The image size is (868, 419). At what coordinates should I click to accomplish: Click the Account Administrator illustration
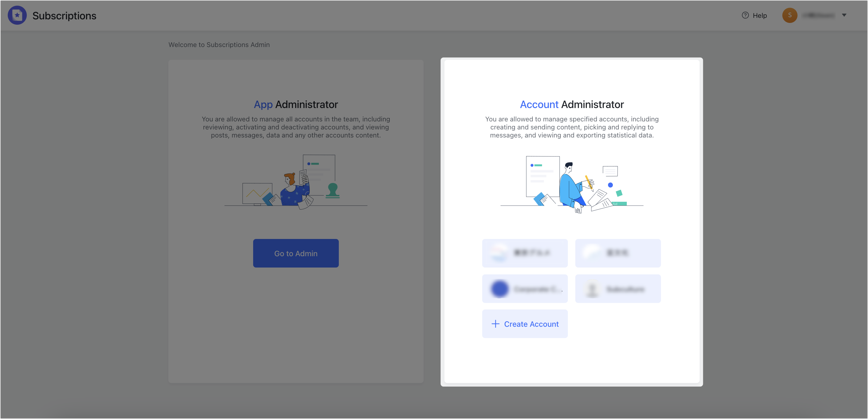(x=572, y=185)
